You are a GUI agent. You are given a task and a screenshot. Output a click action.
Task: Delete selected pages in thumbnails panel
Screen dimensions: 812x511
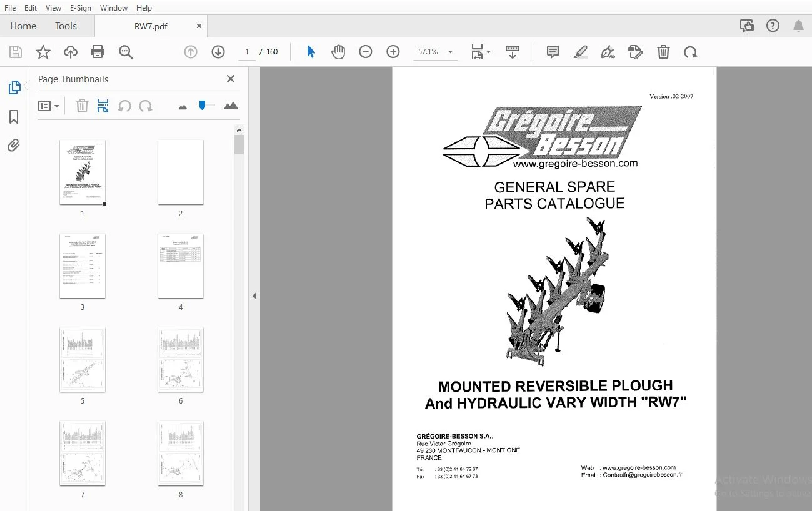pos(82,106)
